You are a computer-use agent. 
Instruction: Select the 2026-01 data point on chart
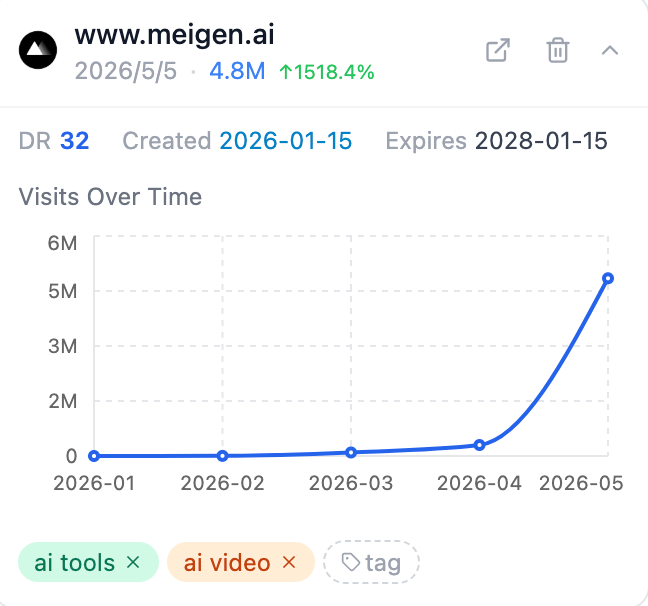coord(94,456)
